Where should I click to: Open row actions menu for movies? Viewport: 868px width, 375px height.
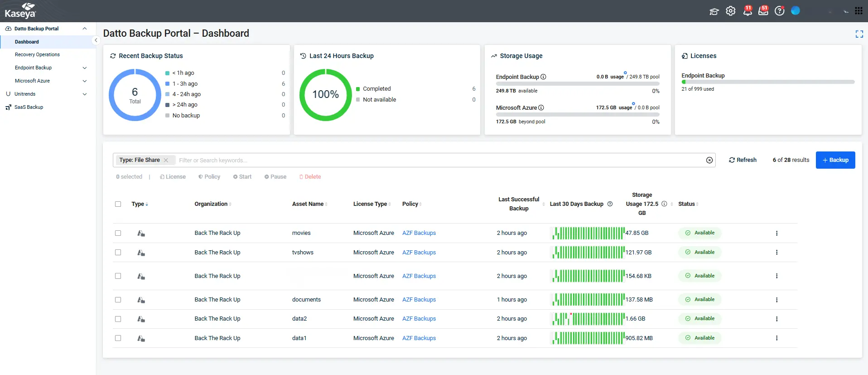pos(776,233)
